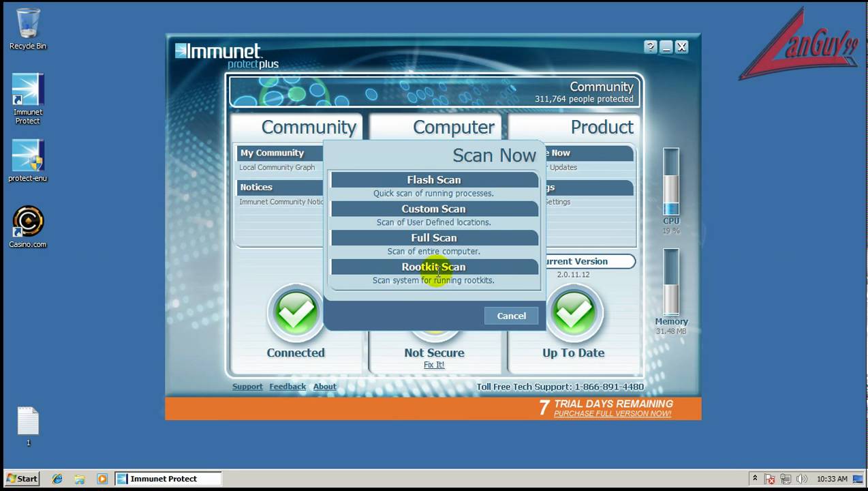Run a Full Scan of the computer
Image resolution: width=868 pixels, height=491 pixels.
(434, 238)
